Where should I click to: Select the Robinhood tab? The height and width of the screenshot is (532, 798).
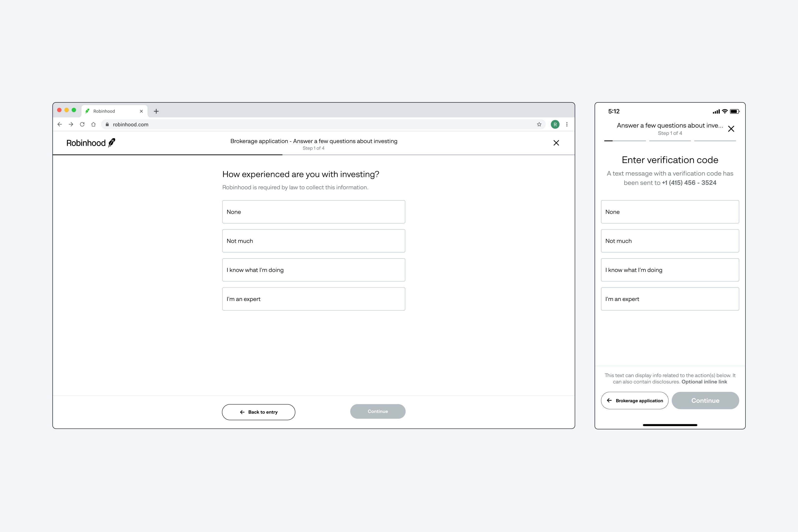pyautogui.click(x=114, y=111)
